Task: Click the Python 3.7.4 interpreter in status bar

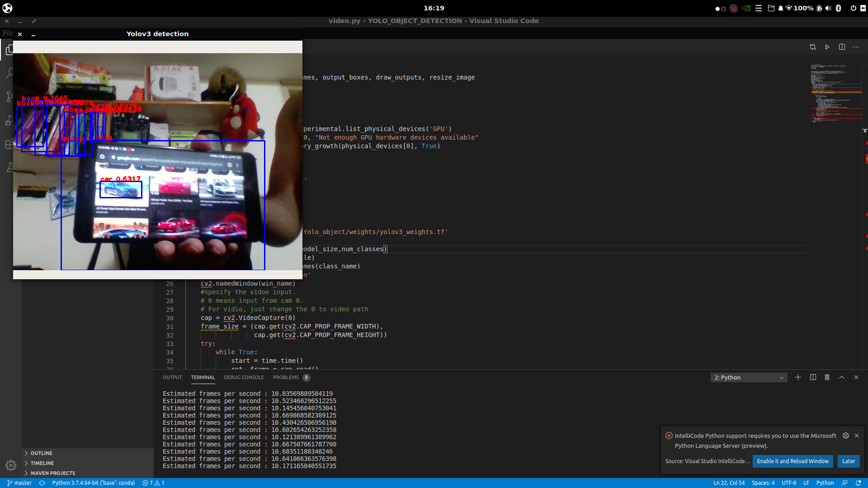Action: (x=93, y=483)
